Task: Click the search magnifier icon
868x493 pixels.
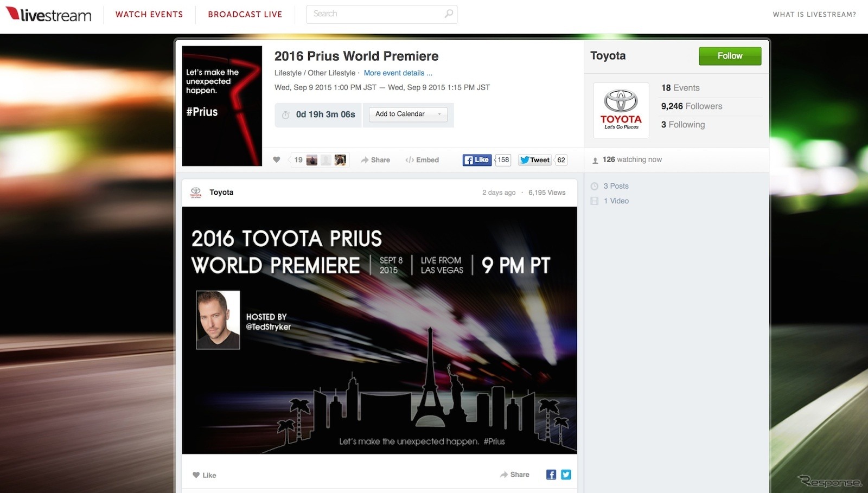Action: 449,14
